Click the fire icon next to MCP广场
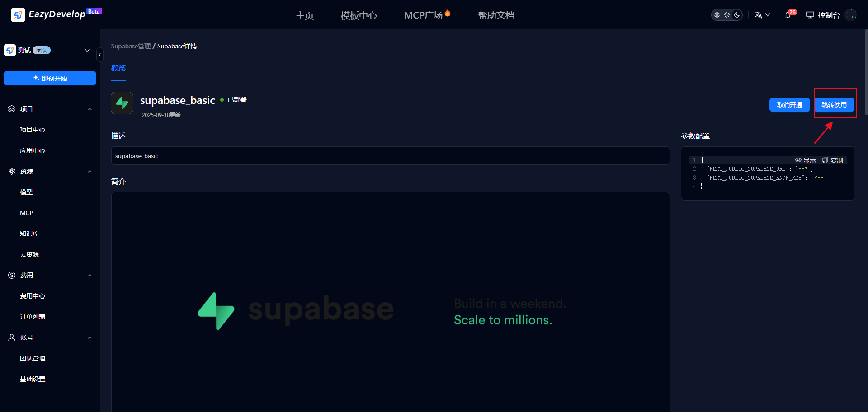This screenshot has height=412, width=868. click(x=448, y=13)
